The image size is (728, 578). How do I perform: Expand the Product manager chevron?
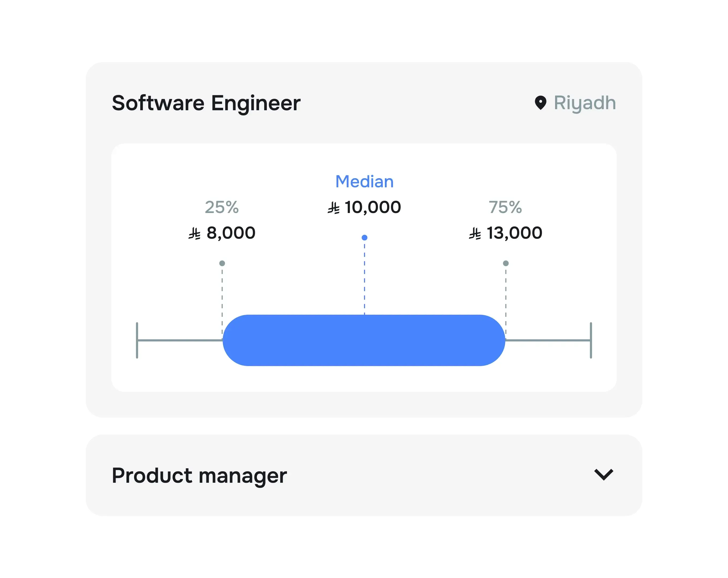pos(603,474)
